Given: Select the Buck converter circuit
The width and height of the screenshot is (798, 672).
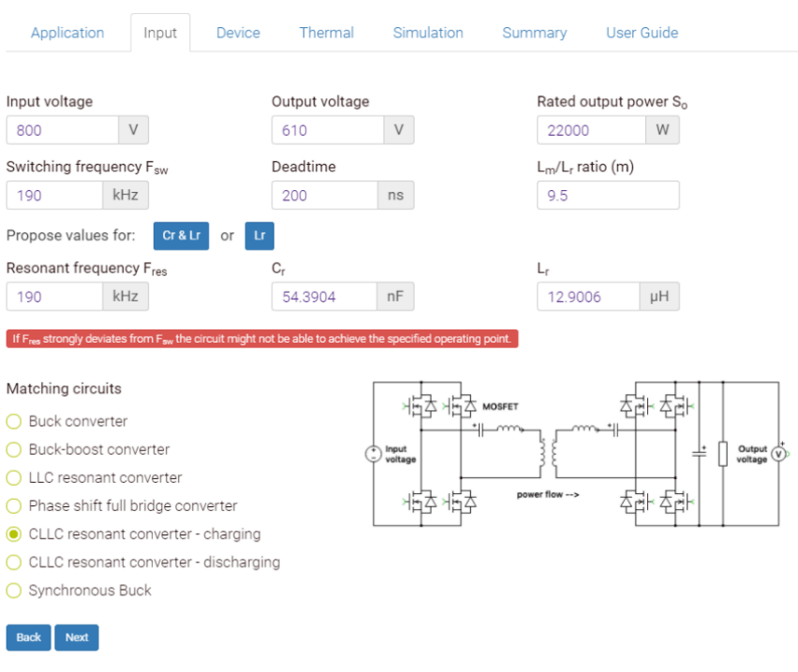Looking at the screenshot, I should tap(13, 421).
